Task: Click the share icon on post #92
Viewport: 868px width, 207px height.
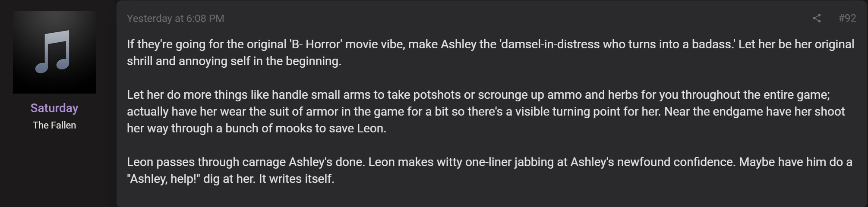Action: pyautogui.click(x=816, y=18)
